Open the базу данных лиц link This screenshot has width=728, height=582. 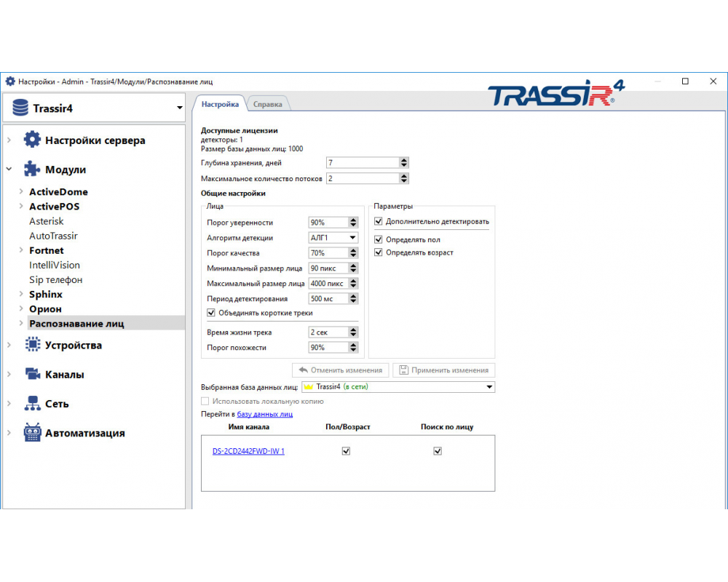pyautogui.click(x=265, y=414)
